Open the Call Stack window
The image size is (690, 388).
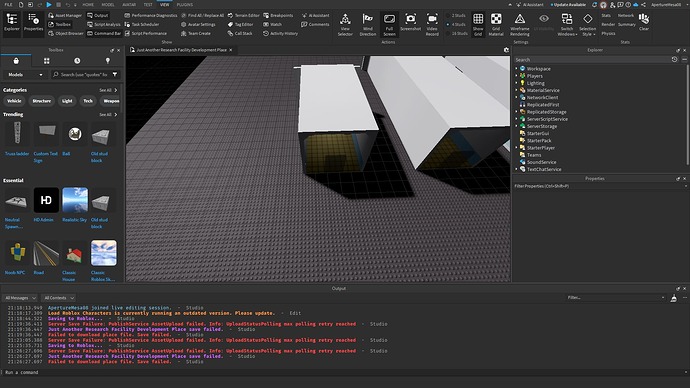click(x=240, y=33)
